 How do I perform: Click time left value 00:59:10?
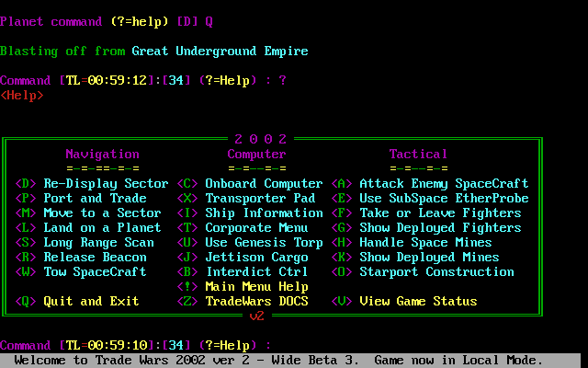point(118,346)
